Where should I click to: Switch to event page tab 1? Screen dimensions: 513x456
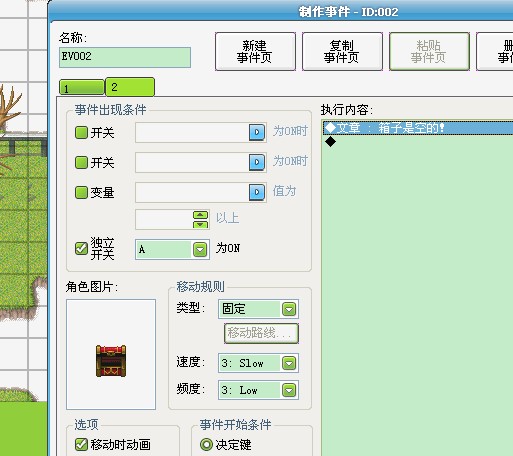click(x=82, y=88)
